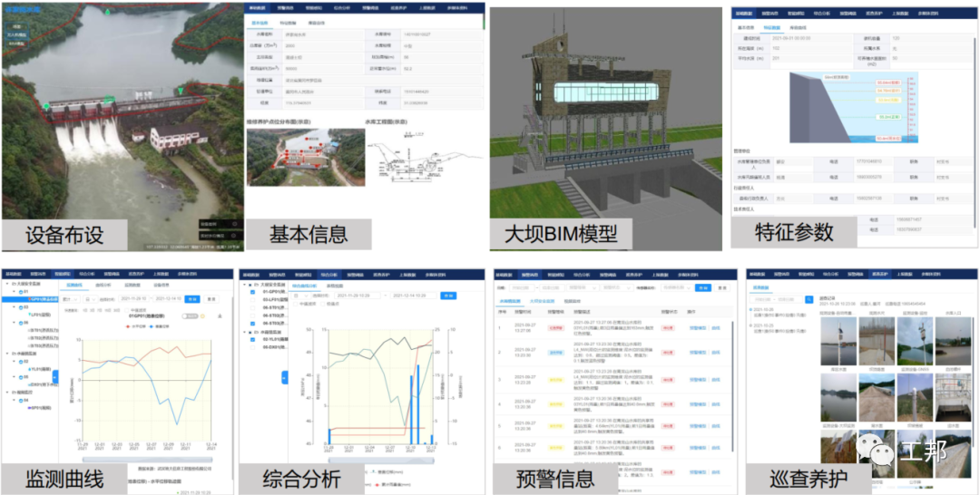Open 大坝安全监测 tab in 预警信息 panel

(543, 301)
